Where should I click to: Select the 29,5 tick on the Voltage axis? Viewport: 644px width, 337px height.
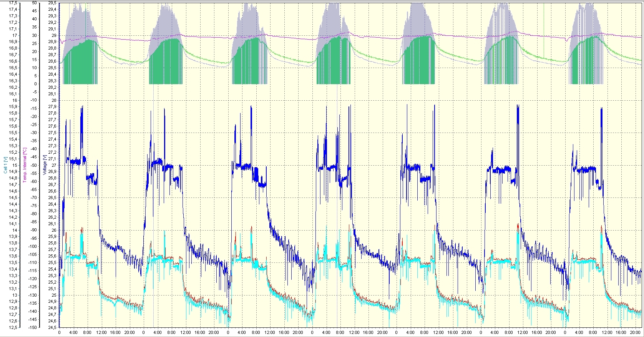click(52, 3)
